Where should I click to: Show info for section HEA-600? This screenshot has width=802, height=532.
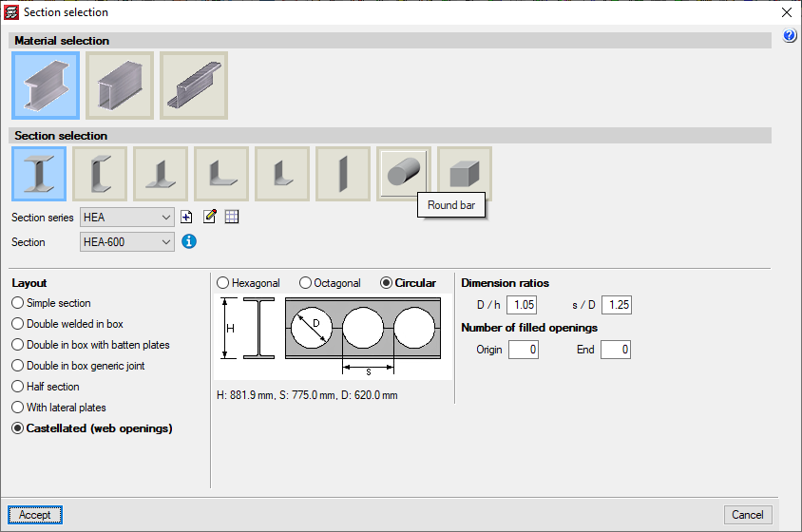pos(189,241)
